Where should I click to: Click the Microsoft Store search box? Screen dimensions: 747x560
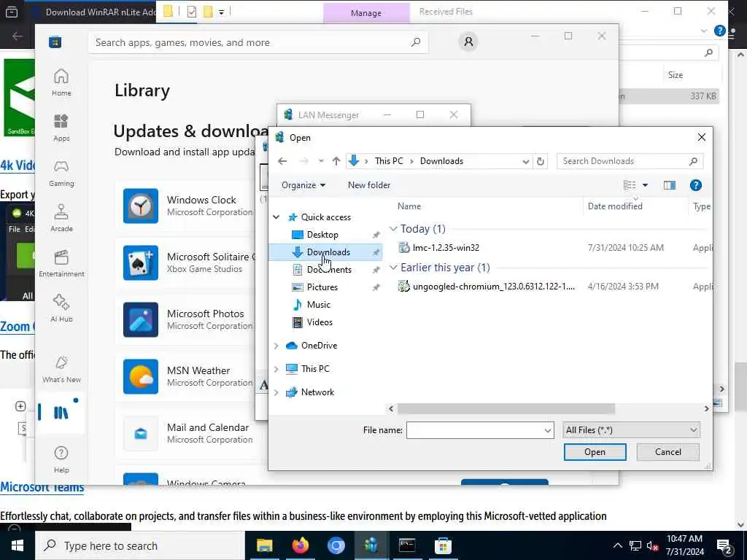tap(258, 42)
